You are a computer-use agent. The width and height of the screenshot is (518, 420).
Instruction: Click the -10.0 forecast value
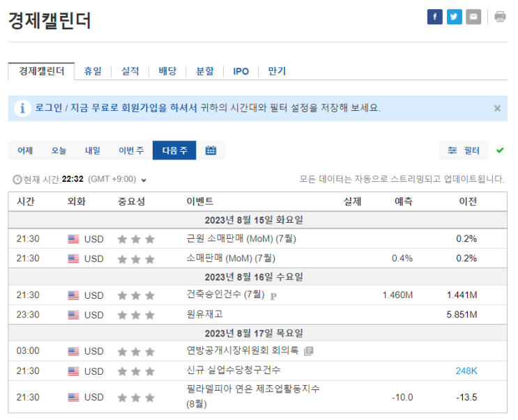coord(402,397)
